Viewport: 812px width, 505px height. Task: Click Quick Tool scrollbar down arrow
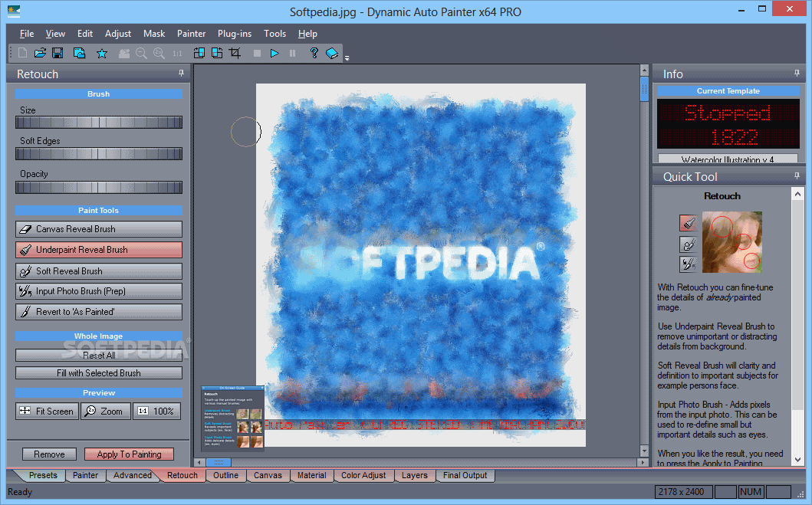797,459
